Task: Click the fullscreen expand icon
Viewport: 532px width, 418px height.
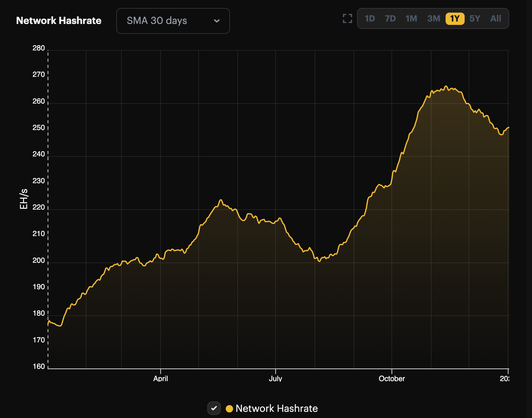Action: pos(347,19)
